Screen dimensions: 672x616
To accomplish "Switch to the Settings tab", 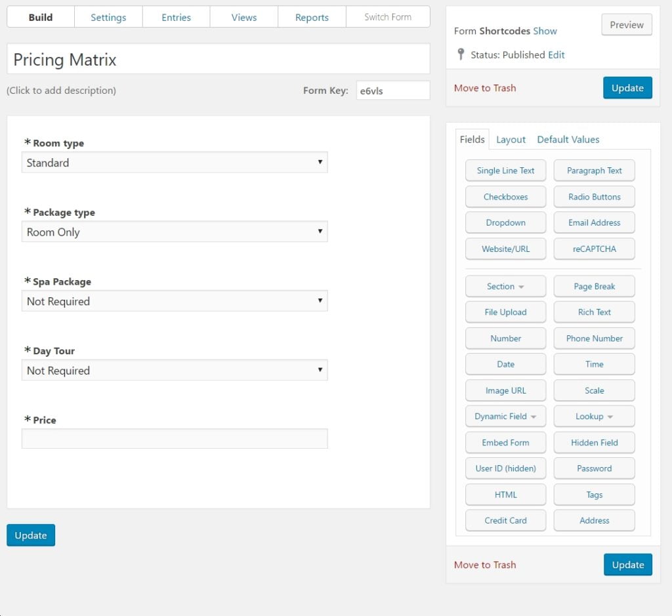I will [108, 17].
